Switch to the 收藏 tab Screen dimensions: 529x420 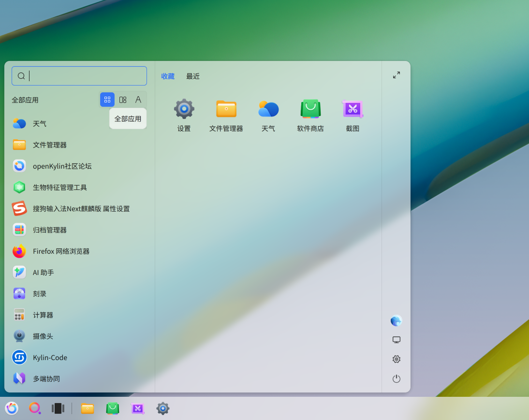168,76
